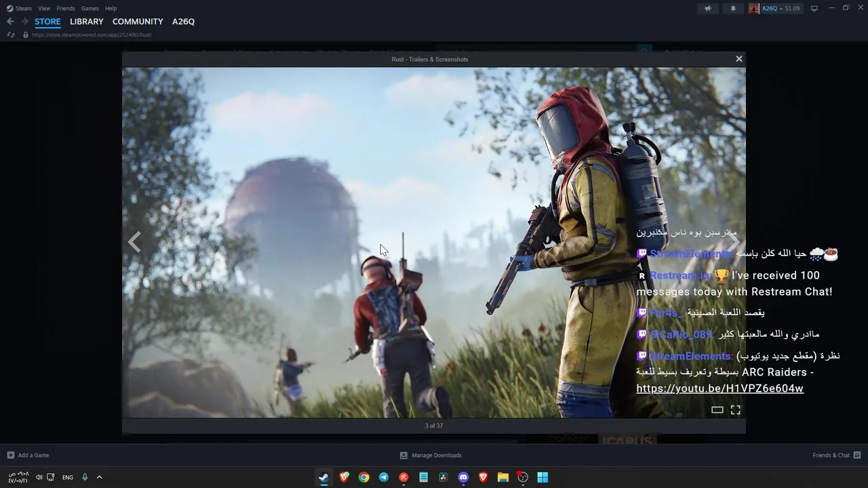Image resolution: width=868 pixels, height=488 pixels.
Task: Open File Explorer from the taskbar
Action: pyautogui.click(x=502, y=477)
